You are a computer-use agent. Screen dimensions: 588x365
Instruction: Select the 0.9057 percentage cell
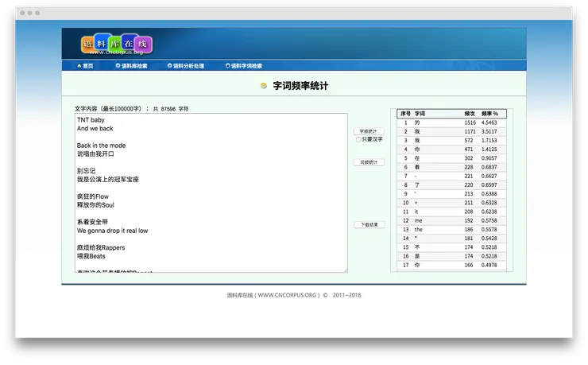coord(489,158)
